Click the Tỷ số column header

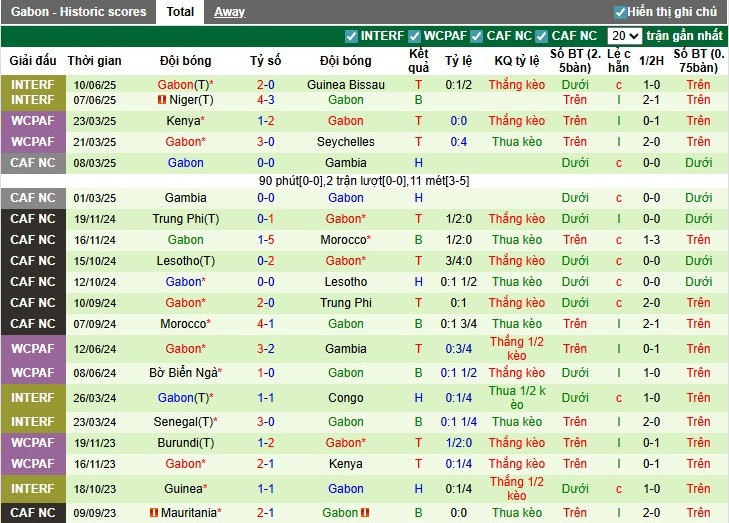point(266,61)
